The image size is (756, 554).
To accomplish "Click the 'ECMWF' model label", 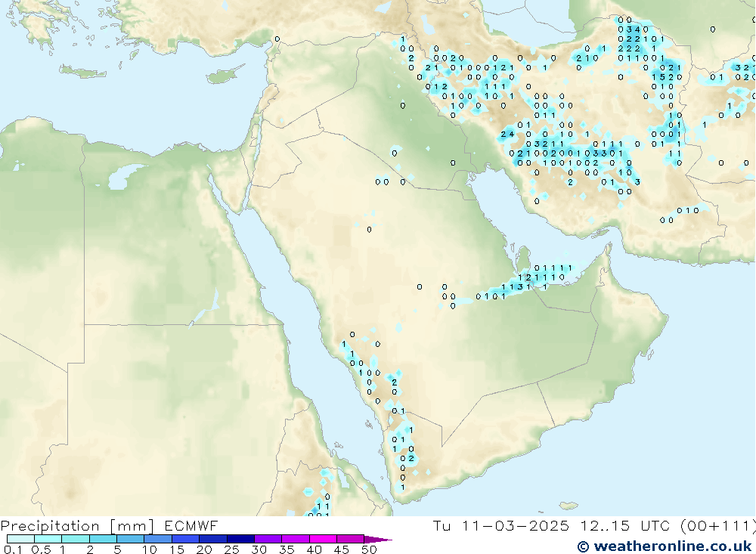I will click(x=191, y=526).
